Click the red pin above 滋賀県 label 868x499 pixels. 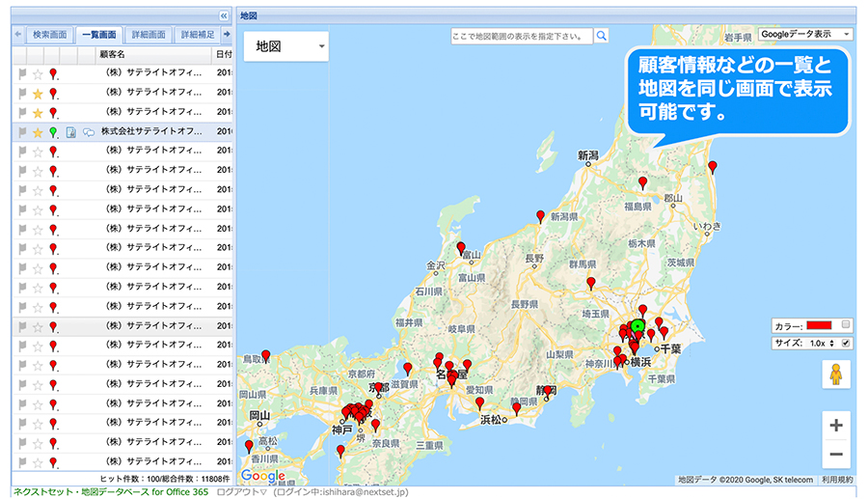(x=408, y=369)
